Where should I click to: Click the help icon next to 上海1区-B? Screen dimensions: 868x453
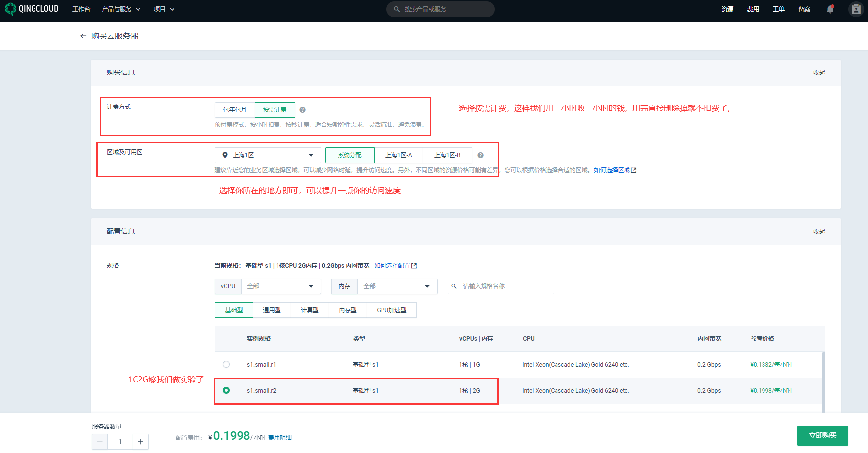pos(480,155)
